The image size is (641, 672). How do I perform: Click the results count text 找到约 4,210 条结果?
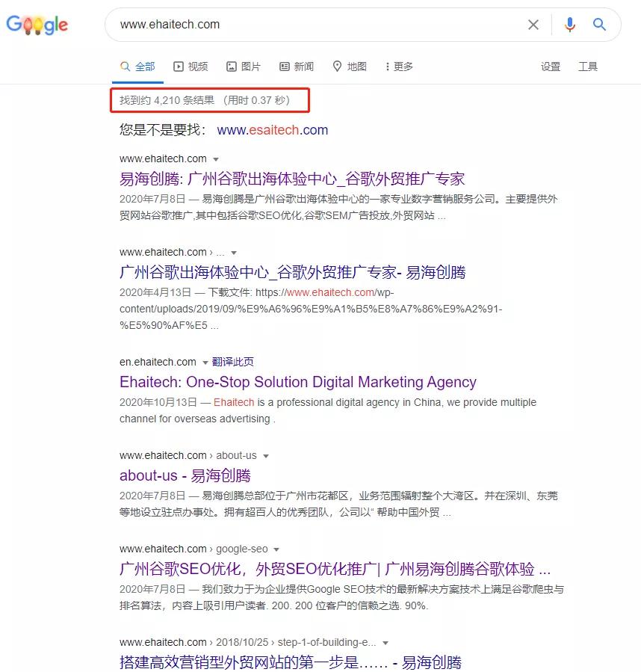167,100
